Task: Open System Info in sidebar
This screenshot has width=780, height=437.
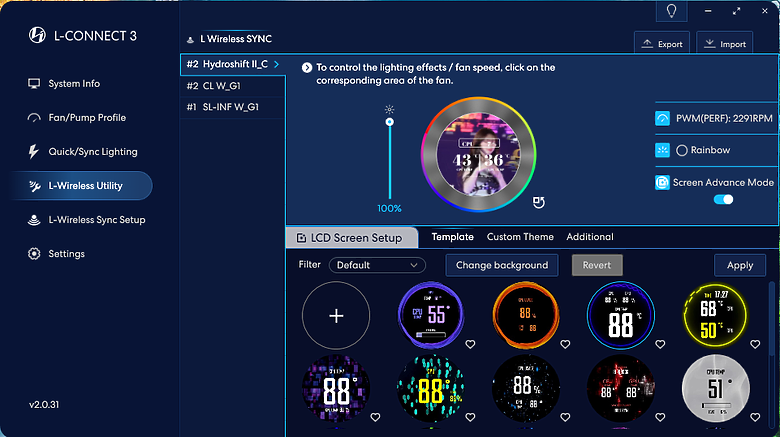Action: [x=74, y=84]
